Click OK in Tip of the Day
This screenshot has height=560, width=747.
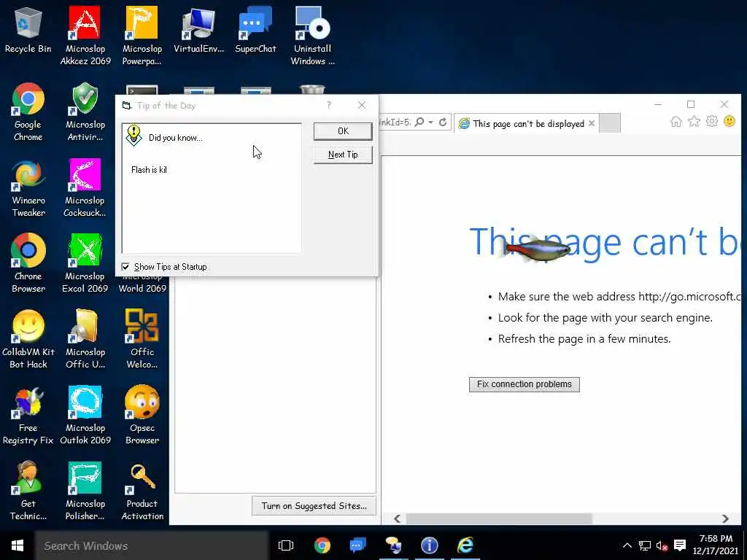click(x=343, y=131)
